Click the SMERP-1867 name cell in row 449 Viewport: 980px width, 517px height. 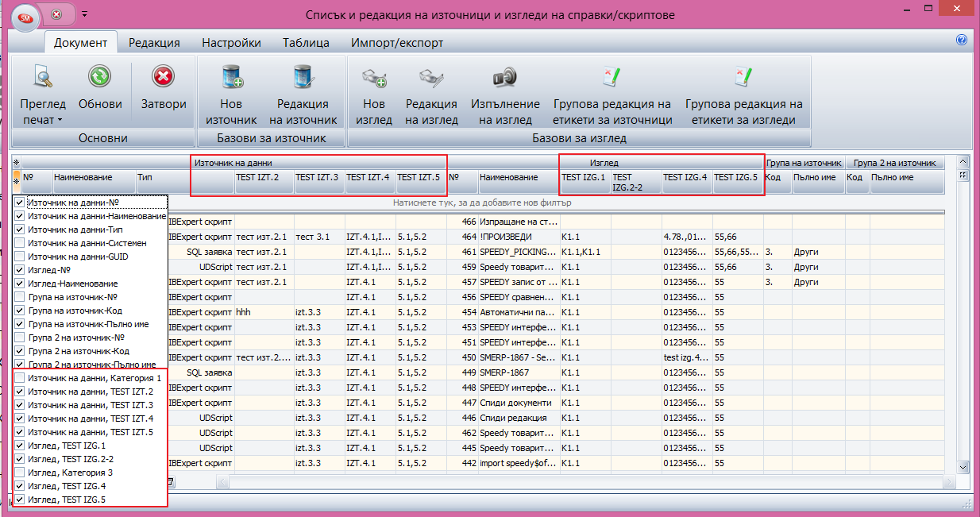[519, 372]
